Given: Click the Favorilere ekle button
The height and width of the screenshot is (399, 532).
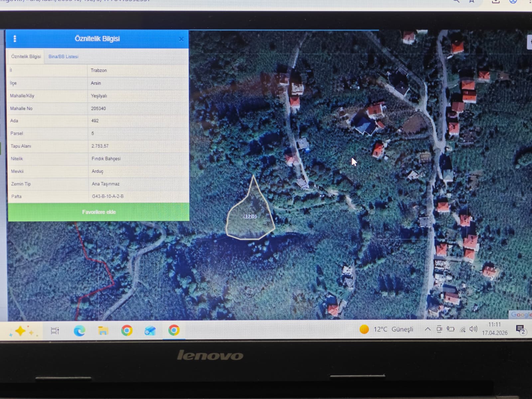Looking at the screenshot, I should (99, 212).
